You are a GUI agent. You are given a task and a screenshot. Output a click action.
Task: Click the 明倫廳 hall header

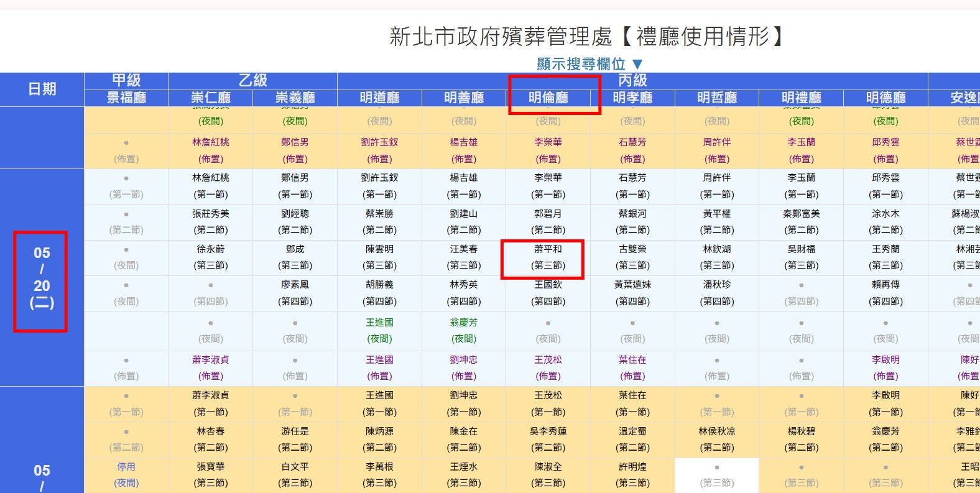coord(548,98)
